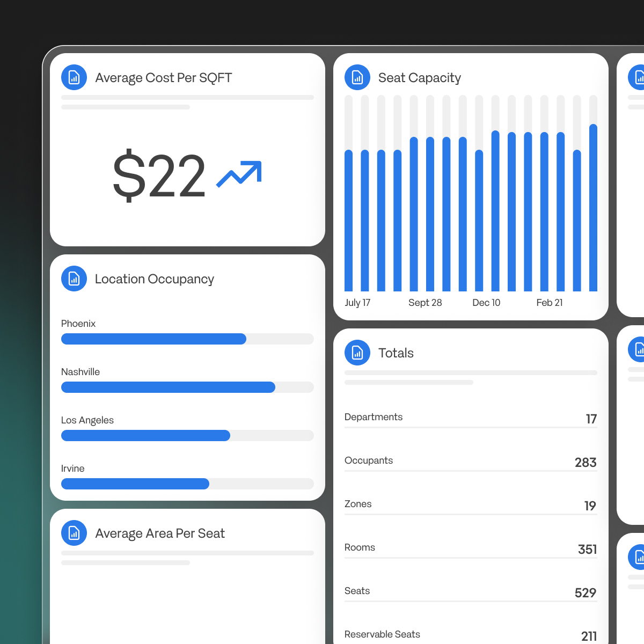Click the last bar in Seat Capacity chart
The image size is (644, 644).
click(593, 208)
